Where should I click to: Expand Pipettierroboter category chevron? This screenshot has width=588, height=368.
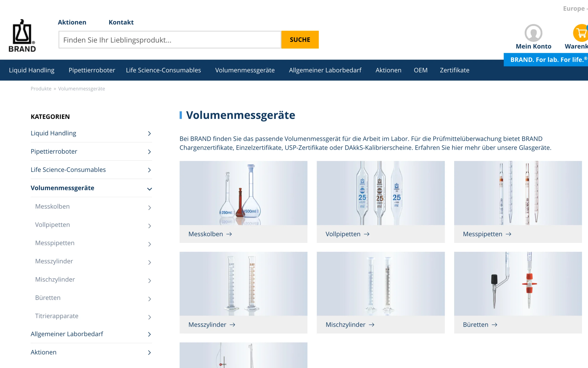[150, 152]
